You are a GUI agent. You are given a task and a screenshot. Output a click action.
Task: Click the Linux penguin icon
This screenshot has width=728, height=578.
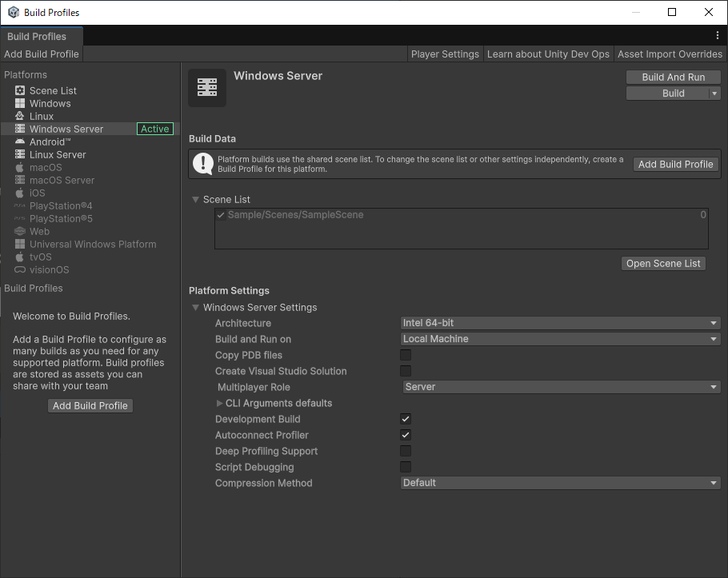click(x=20, y=116)
